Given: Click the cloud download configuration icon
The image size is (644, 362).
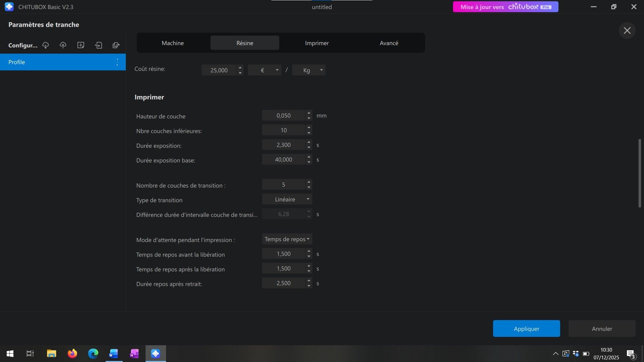Looking at the screenshot, I should [x=46, y=45].
